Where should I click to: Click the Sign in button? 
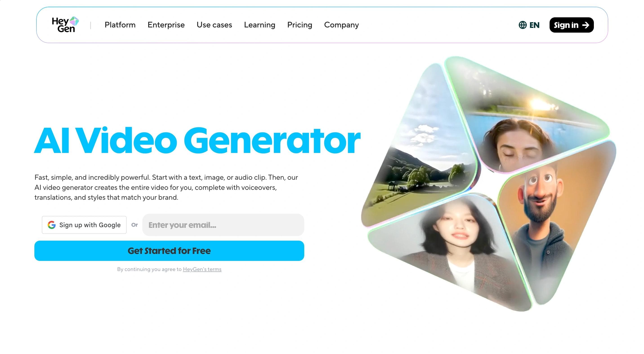[572, 25]
